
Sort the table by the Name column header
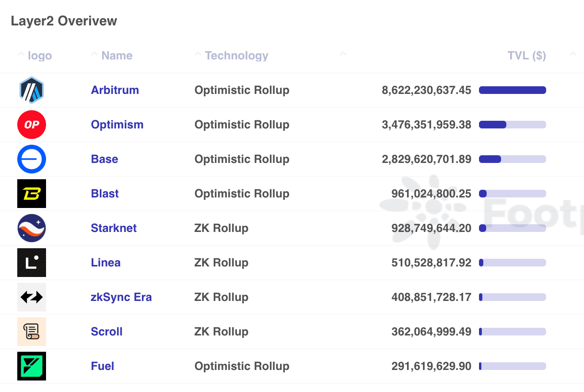(x=117, y=56)
